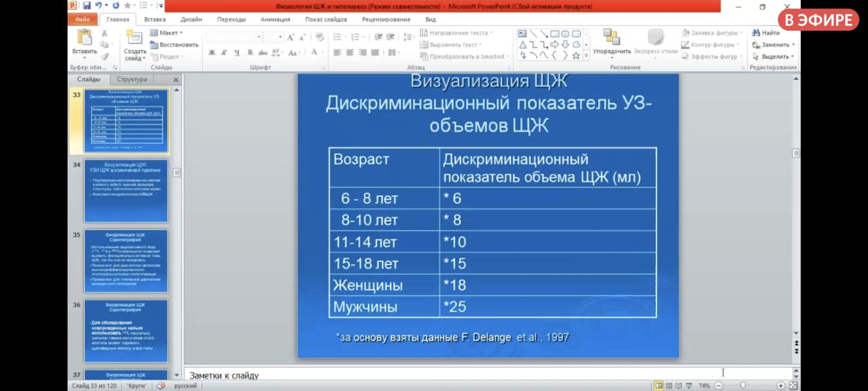Viewport: 868px width, 391px height.
Task: Select the star shape in gallery
Action: 576,56
